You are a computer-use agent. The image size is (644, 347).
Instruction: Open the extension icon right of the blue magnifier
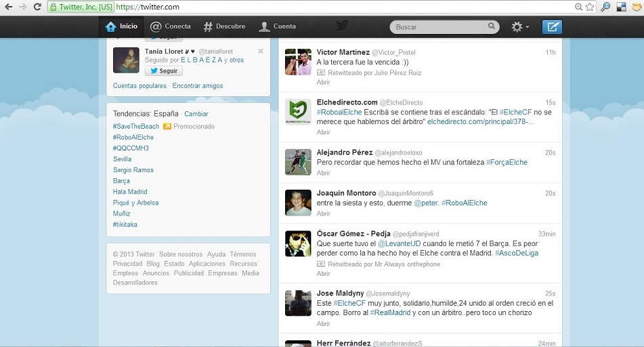tap(622, 7)
